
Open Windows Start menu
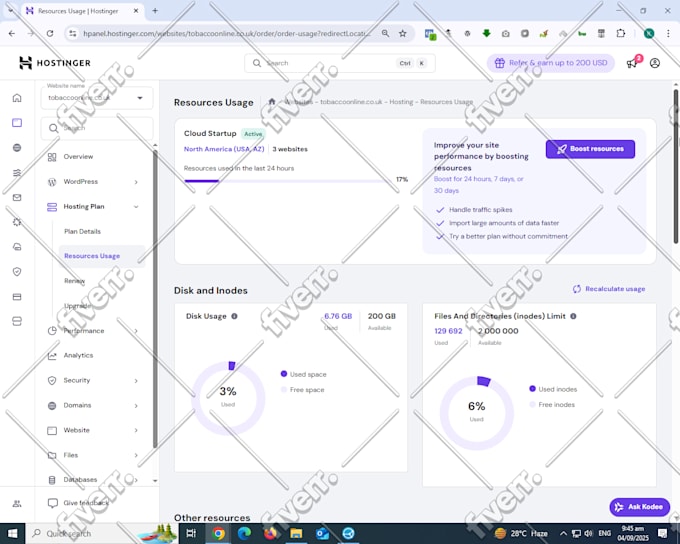click(13, 533)
